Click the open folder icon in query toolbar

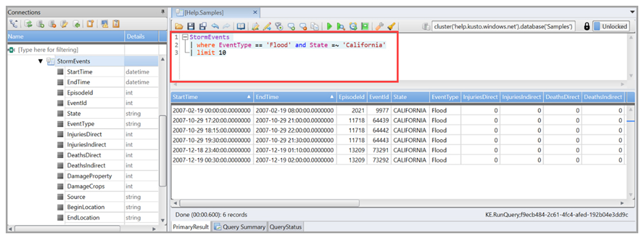[179, 26]
